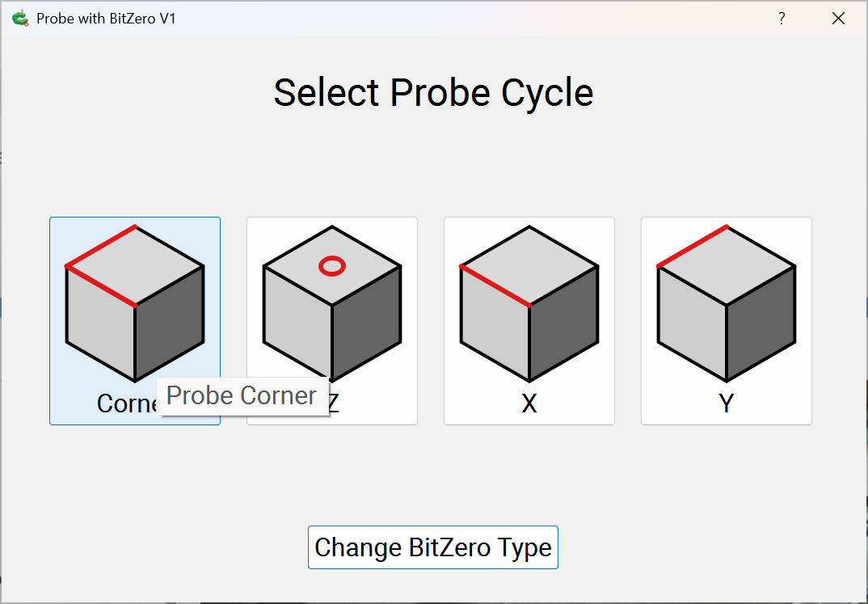Screen dimensions: 868x604
Task: Click the "X" label under the cube
Action: tap(529, 403)
